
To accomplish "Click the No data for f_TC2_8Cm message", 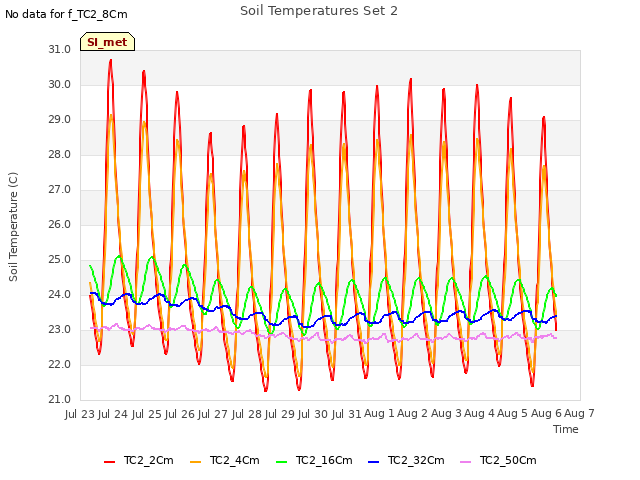I will point(66,14).
